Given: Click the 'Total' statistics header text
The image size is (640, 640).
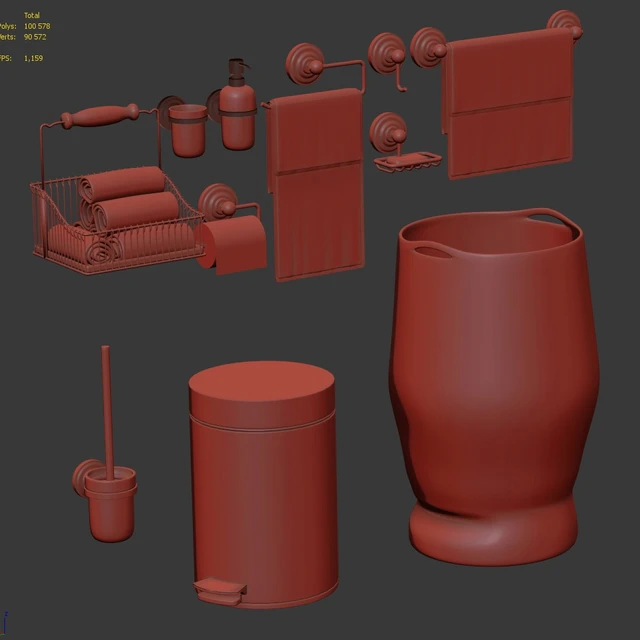Looking at the screenshot, I should (x=32, y=16).
